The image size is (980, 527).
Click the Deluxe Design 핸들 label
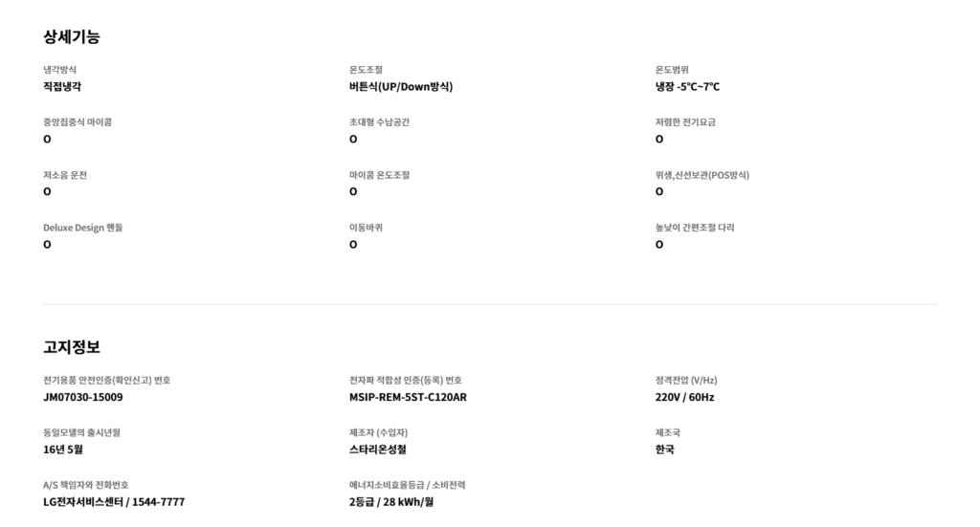(83, 228)
